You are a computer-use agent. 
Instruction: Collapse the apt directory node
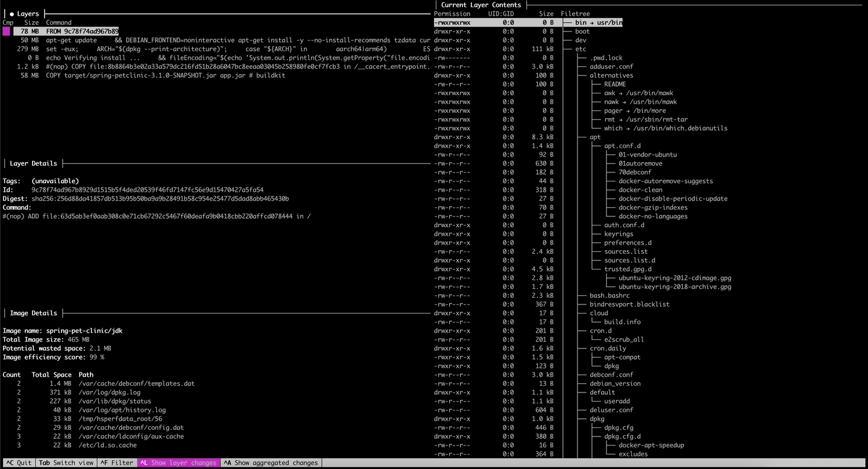point(595,137)
